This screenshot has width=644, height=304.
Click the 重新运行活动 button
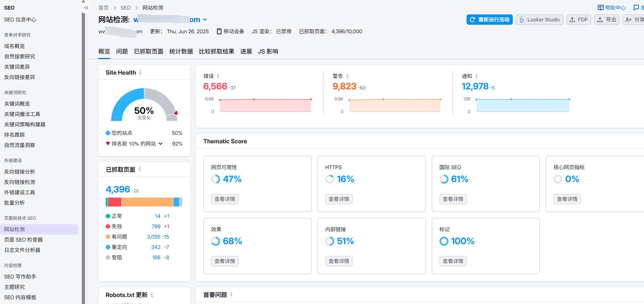489,20
